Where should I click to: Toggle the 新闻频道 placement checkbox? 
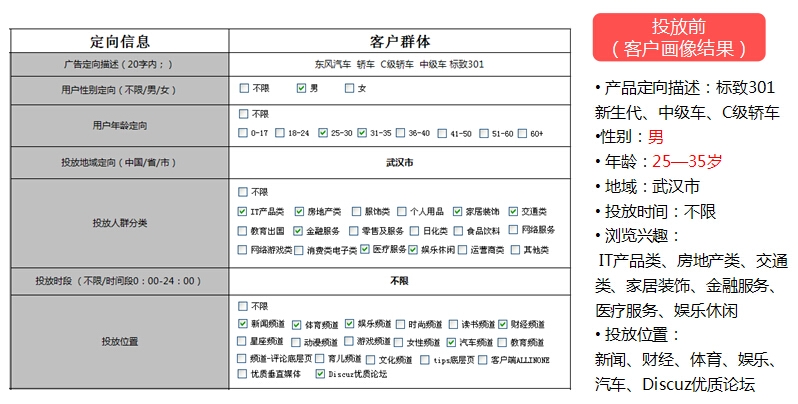pyautogui.click(x=243, y=324)
